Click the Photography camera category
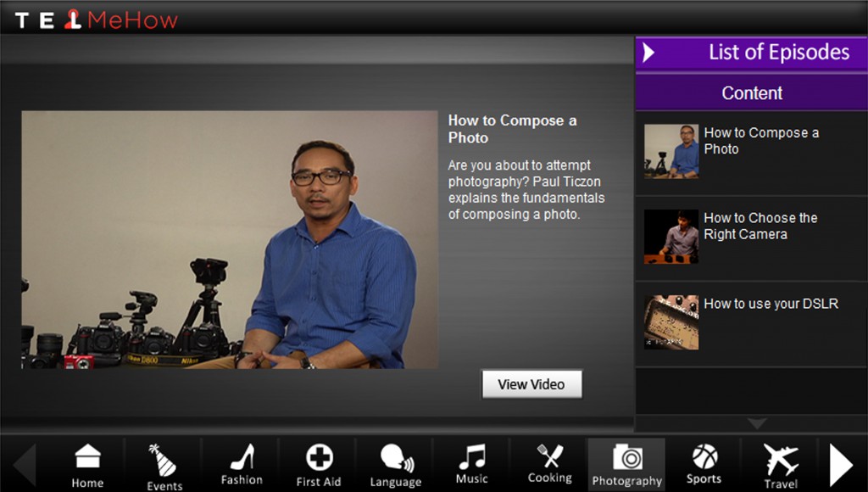Image resolution: width=868 pixels, height=492 pixels. point(626,466)
